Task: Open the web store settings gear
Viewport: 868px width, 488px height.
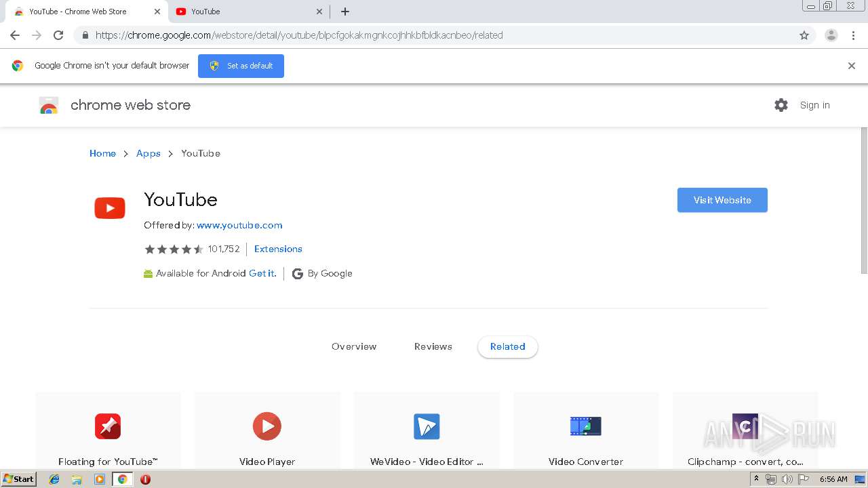Action: [781, 105]
